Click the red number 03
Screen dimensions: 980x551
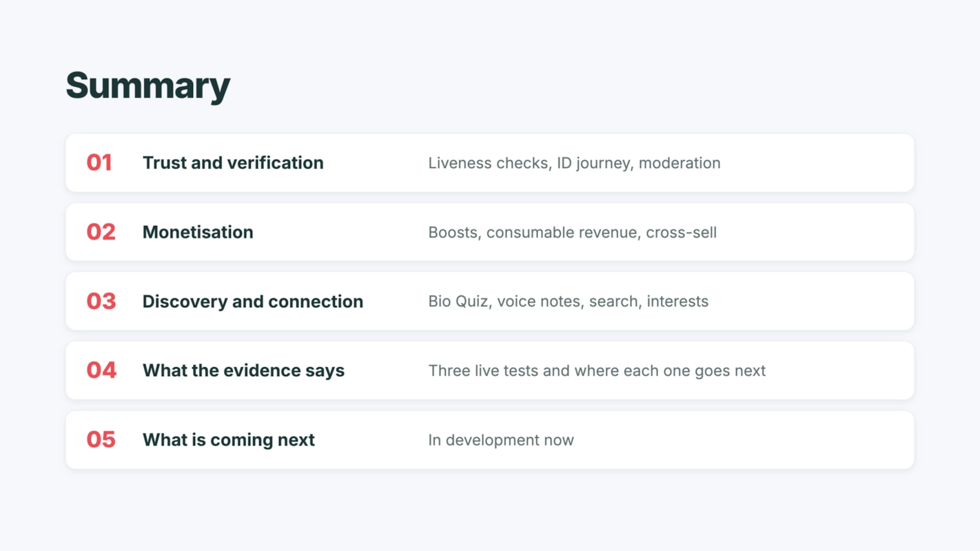[x=101, y=301]
